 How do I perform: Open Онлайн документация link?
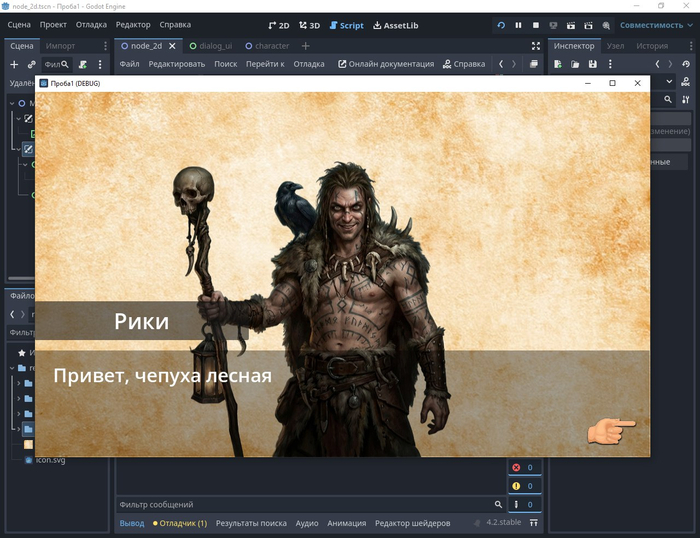(x=386, y=64)
